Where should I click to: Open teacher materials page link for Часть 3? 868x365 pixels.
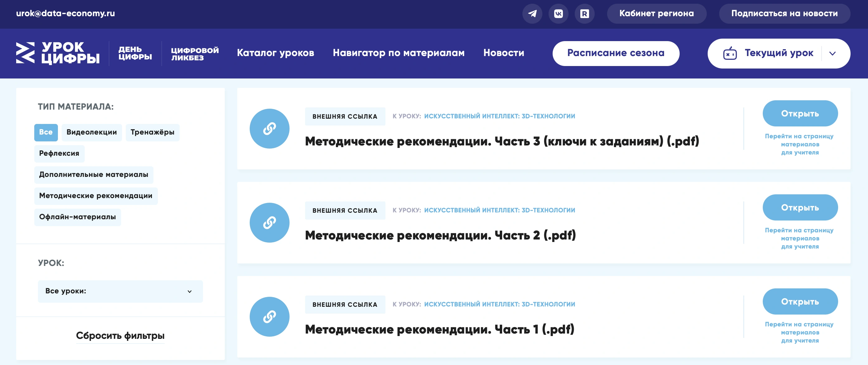[x=799, y=144]
